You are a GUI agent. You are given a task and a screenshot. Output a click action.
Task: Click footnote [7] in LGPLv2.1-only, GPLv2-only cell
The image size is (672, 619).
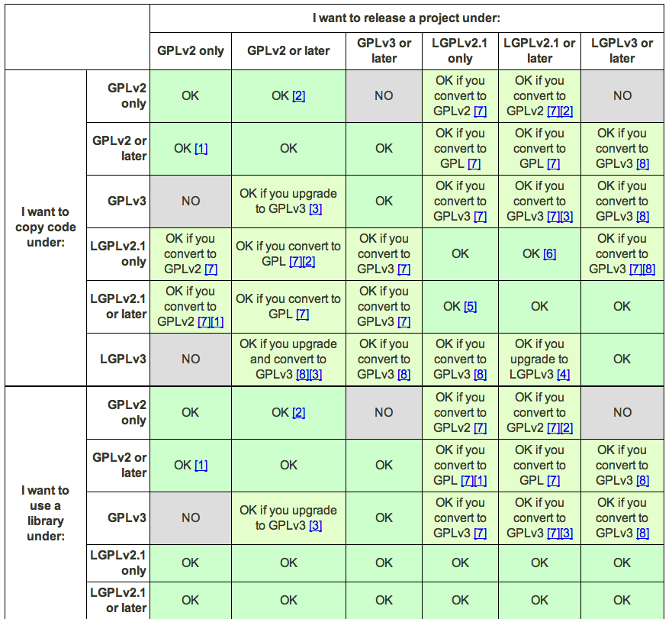pyautogui.click(x=211, y=269)
